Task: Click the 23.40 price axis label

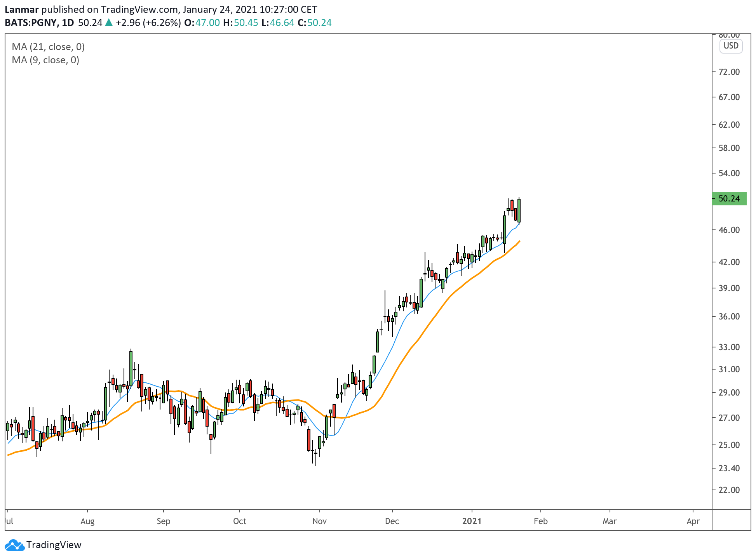Action: (729, 468)
